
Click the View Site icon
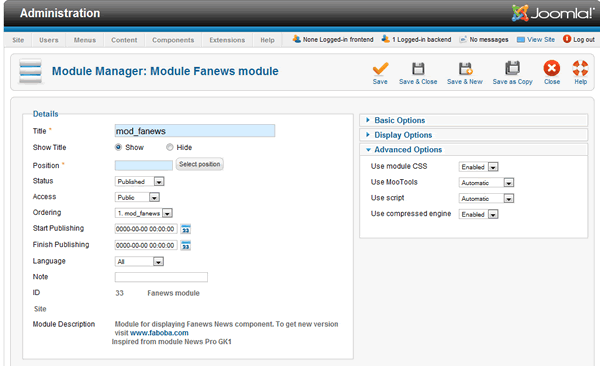[x=520, y=39]
